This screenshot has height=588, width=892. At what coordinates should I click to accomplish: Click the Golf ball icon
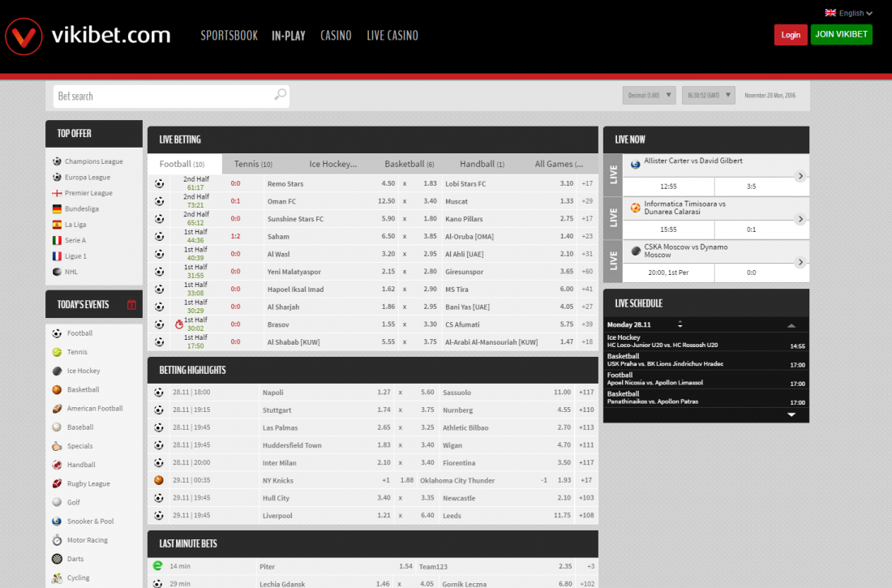tap(57, 502)
